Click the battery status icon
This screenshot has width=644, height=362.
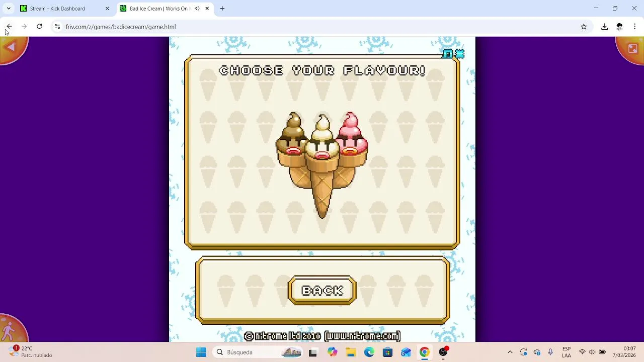pyautogui.click(x=602, y=352)
